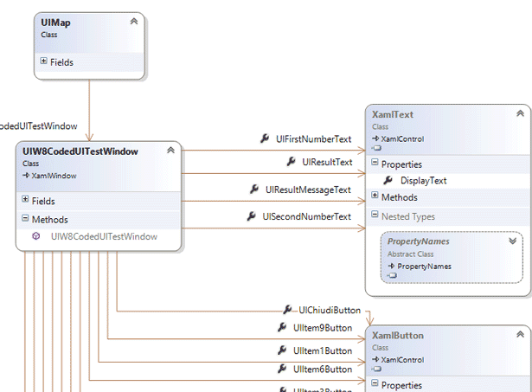
Task: Select the UIResultText association label
Action: (x=327, y=162)
